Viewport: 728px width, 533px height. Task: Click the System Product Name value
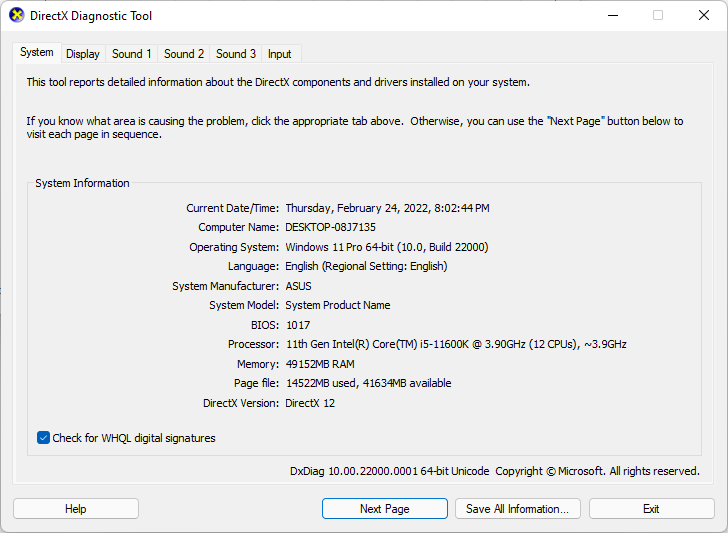pyautogui.click(x=338, y=306)
